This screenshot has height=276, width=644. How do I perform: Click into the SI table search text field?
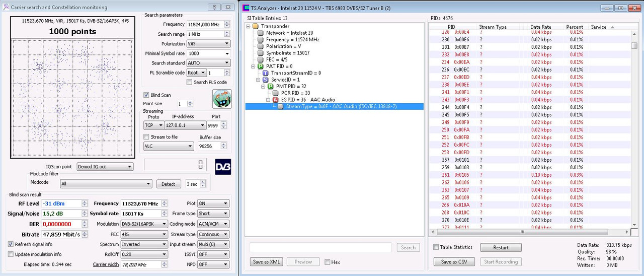[x=320, y=247]
